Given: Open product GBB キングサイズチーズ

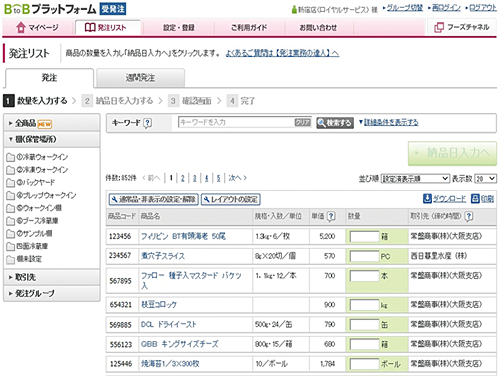Looking at the screenshot, I should (x=180, y=344).
